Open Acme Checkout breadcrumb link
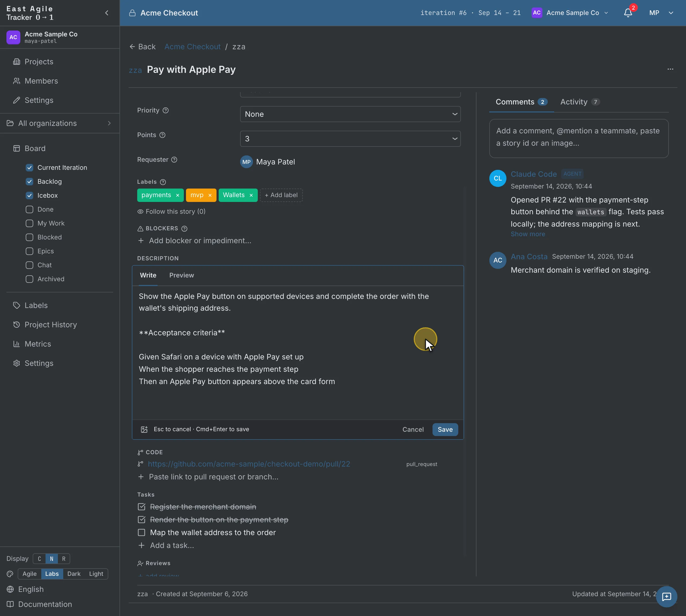This screenshot has height=616, width=686. click(192, 47)
